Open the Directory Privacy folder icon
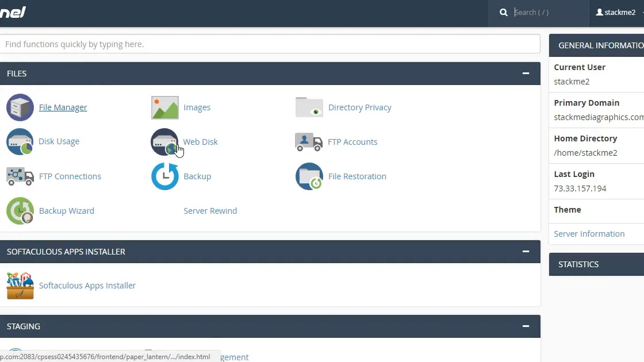This screenshot has width=644, height=362. 309,107
